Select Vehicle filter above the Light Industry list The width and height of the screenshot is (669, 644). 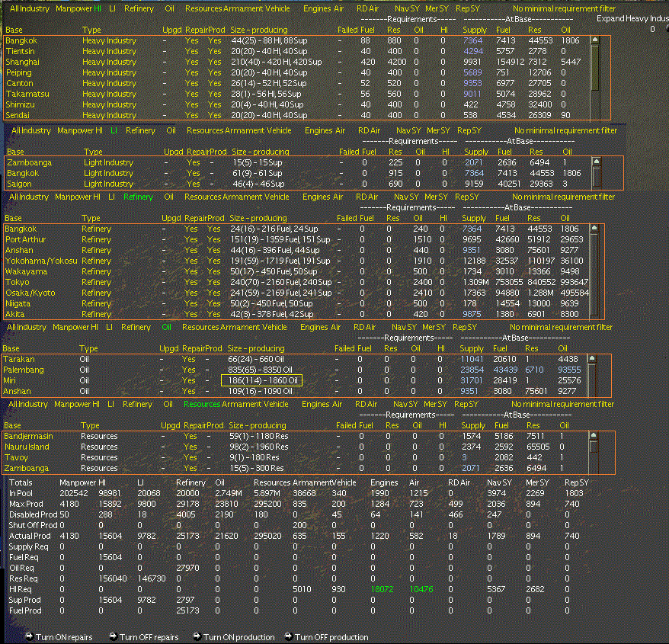279,130
